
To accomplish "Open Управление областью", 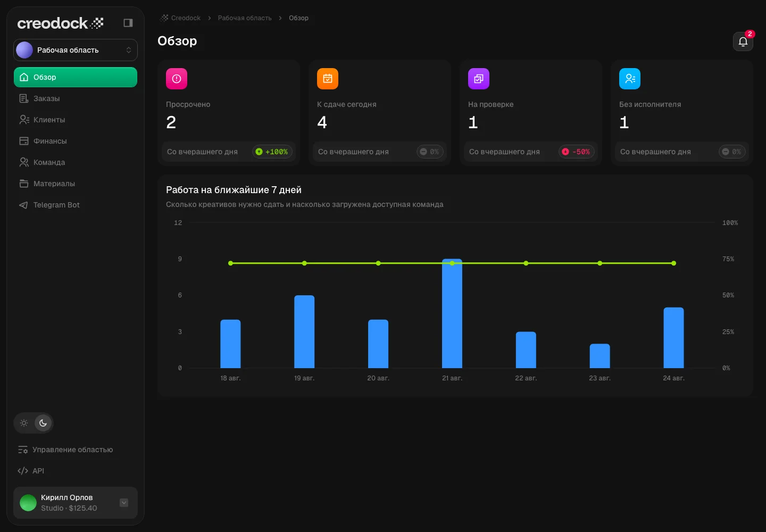I will coord(76,450).
